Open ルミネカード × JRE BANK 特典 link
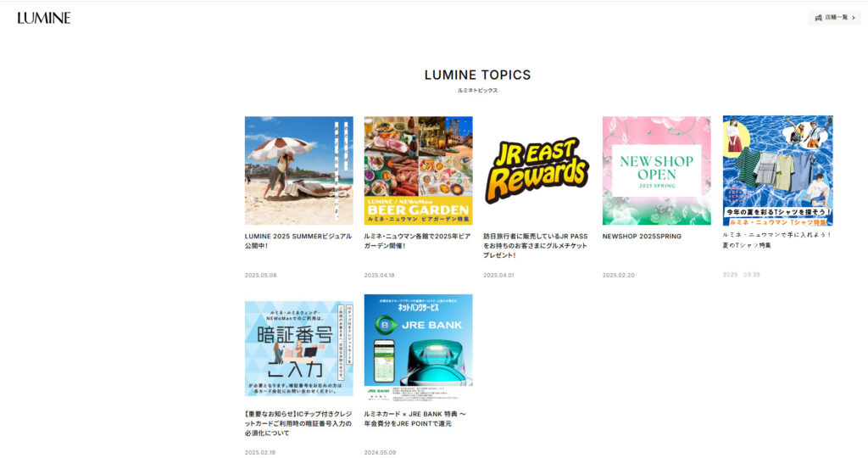Image resolution: width=868 pixels, height=458 pixels. [x=415, y=419]
